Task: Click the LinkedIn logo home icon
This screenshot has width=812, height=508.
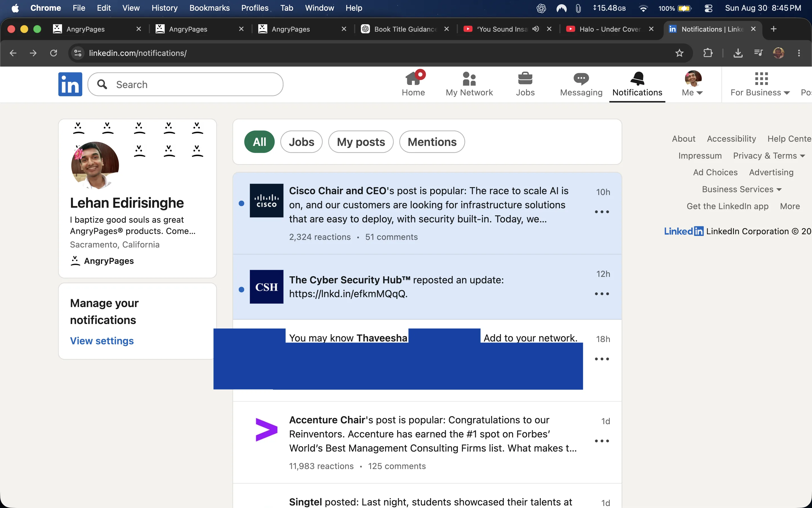Action: (70, 84)
